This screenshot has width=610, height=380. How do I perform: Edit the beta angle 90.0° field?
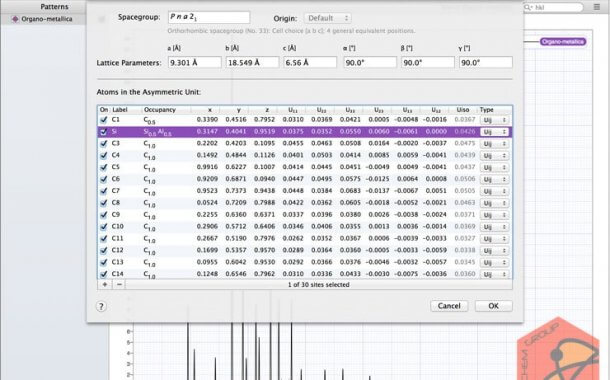click(x=428, y=63)
